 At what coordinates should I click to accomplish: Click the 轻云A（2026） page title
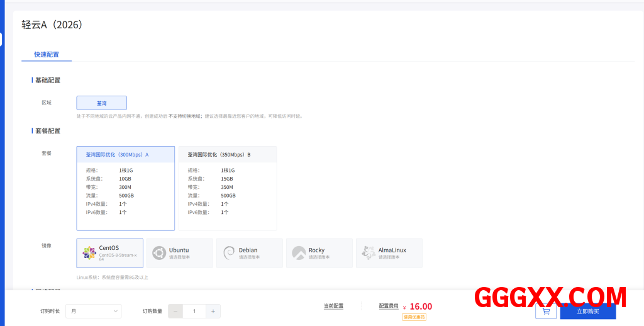point(52,25)
